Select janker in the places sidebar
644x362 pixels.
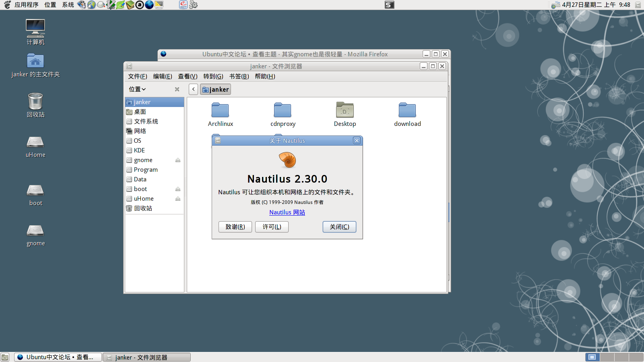click(x=155, y=102)
